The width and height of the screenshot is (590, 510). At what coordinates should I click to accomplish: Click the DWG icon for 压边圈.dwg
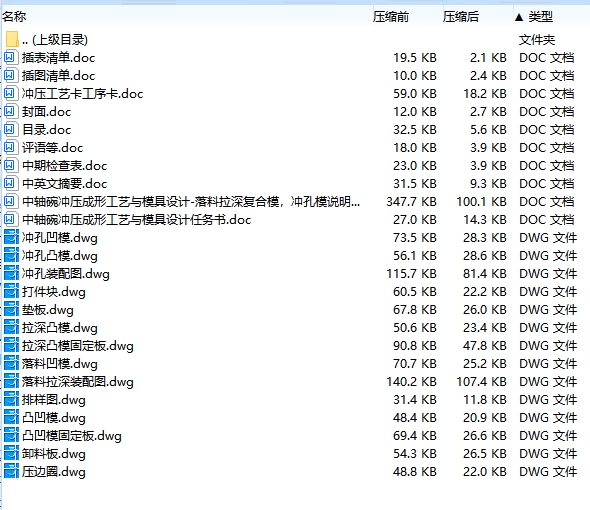pos(11,472)
